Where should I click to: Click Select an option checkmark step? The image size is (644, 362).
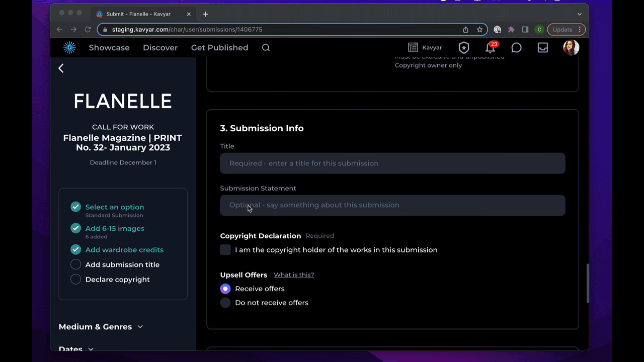click(75, 207)
